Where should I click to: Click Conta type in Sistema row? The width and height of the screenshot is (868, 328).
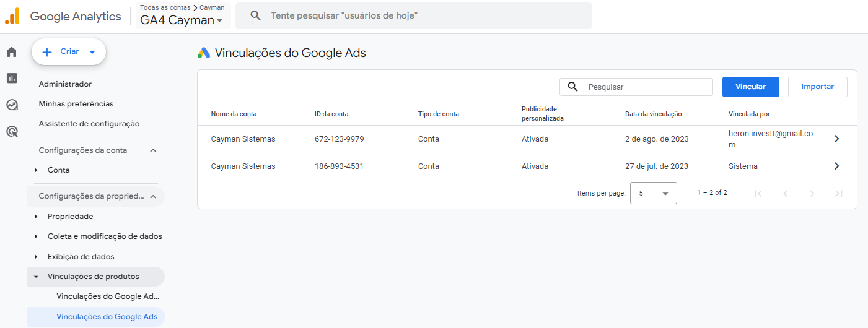click(429, 166)
